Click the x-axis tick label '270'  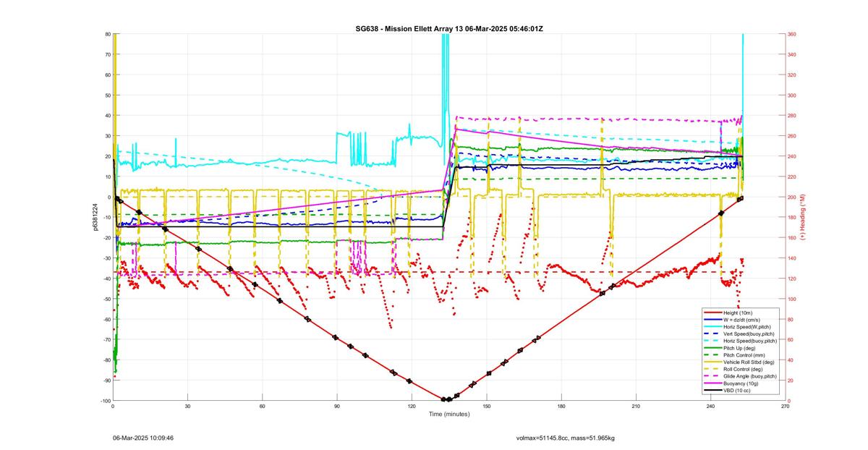pyautogui.click(x=786, y=407)
